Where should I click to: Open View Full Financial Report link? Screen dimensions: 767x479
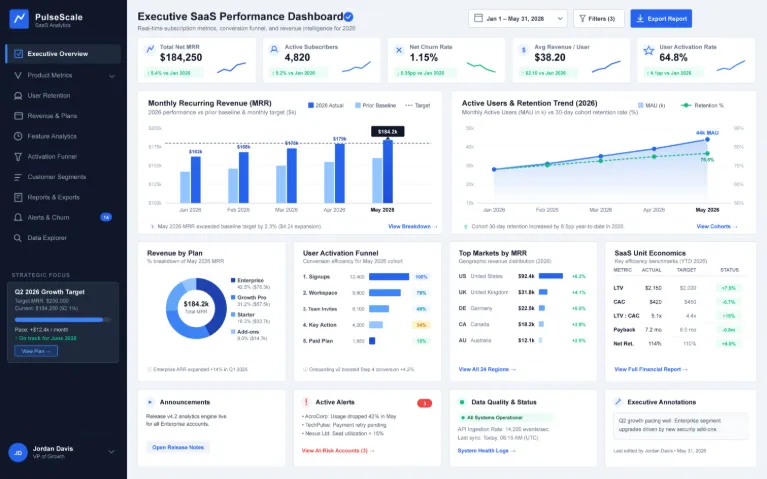651,369
